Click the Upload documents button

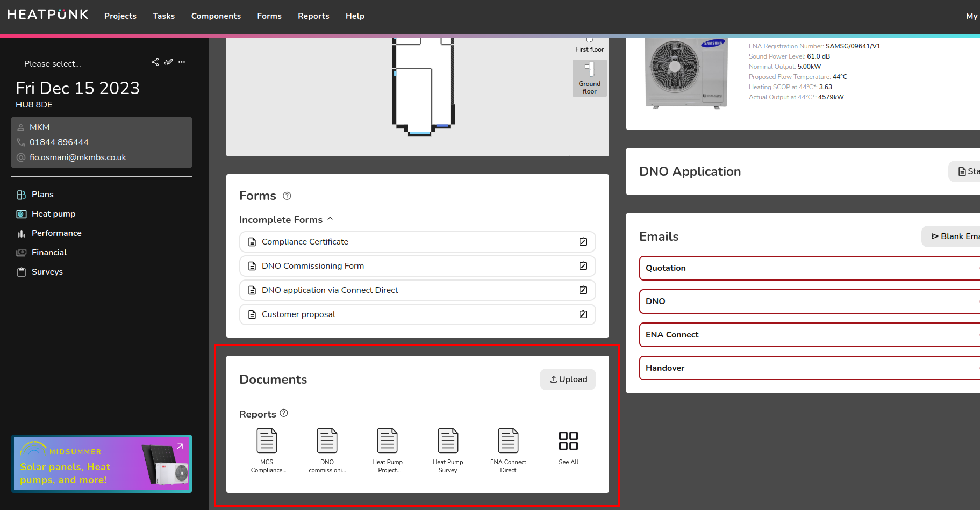coord(568,379)
